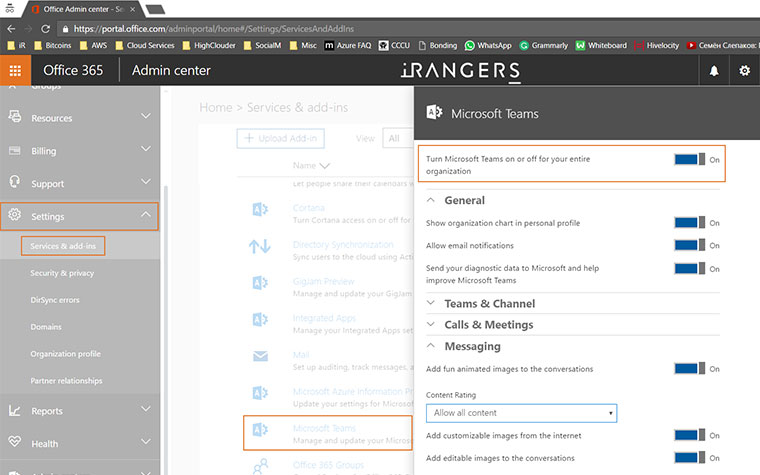Toggle fun animated images in conversations
Image resolution: width=760 pixels, height=475 pixels.
click(689, 369)
